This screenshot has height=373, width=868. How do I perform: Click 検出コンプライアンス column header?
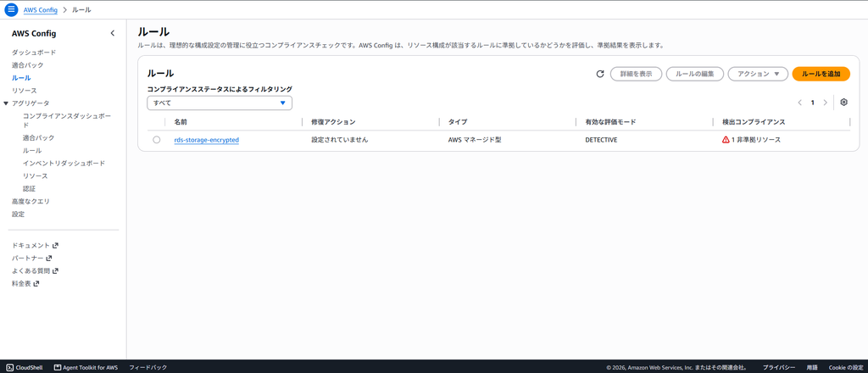pos(754,122)
